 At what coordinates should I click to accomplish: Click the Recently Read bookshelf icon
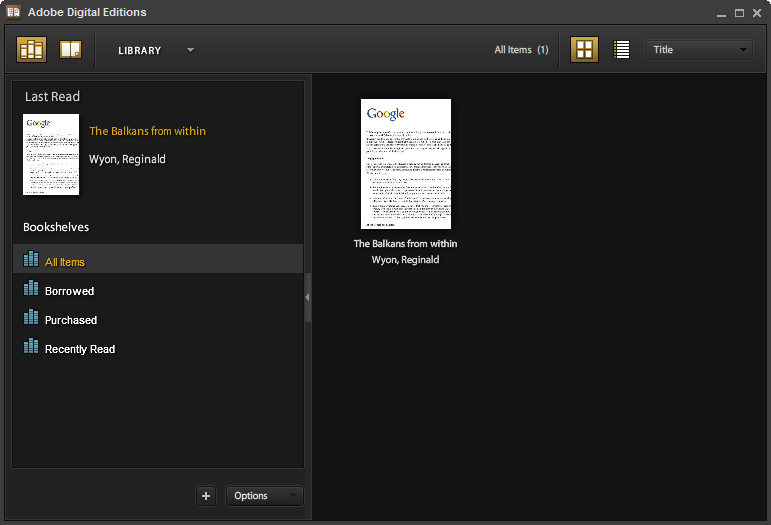coord(31,346)
